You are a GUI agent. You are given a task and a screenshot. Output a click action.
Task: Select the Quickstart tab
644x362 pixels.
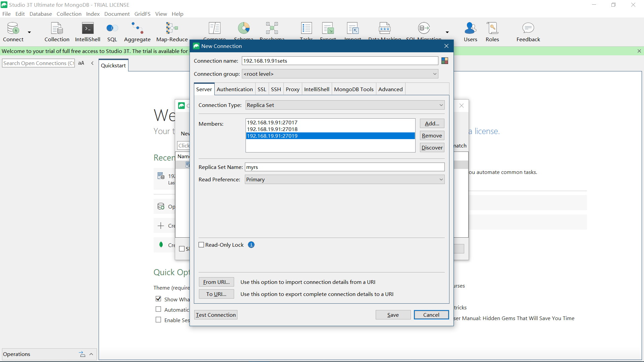(x=113, y=65)
